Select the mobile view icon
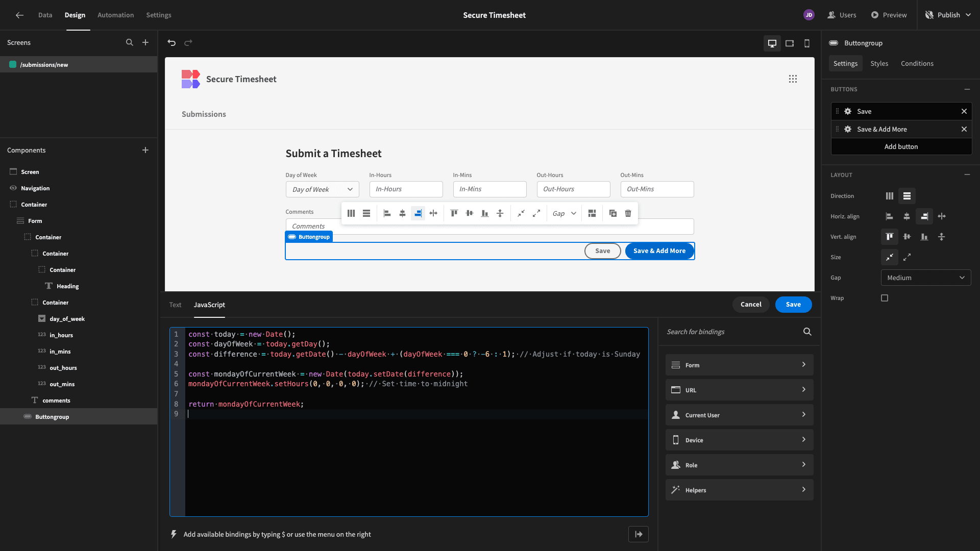The image size is (980, 551). click(807, 43)
